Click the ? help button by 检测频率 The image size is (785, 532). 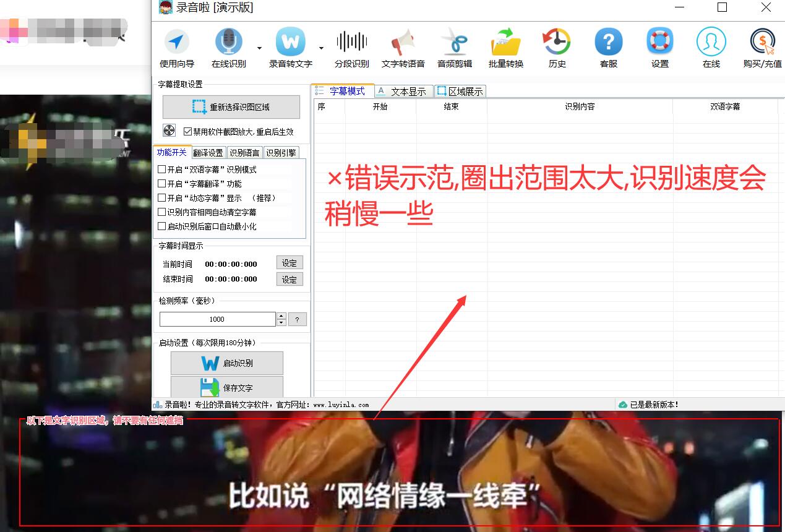pos(297,319)
